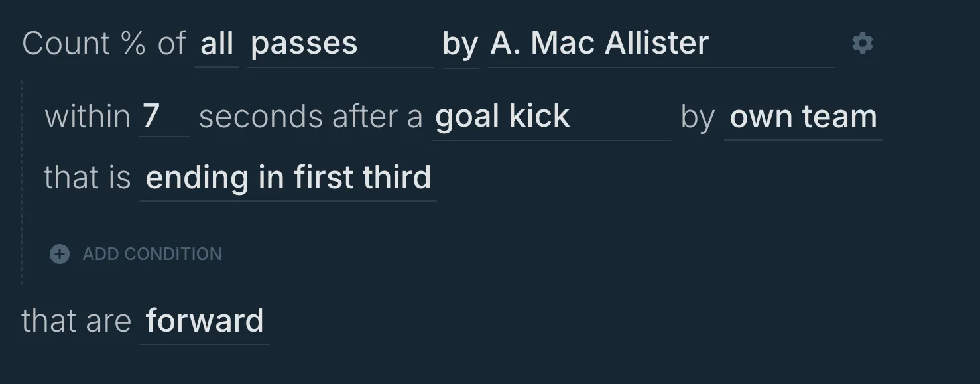The height and width of the screenshot is (384, 980).
Task: Click the ADD CONDITION text link
Action: coord(152,254)
